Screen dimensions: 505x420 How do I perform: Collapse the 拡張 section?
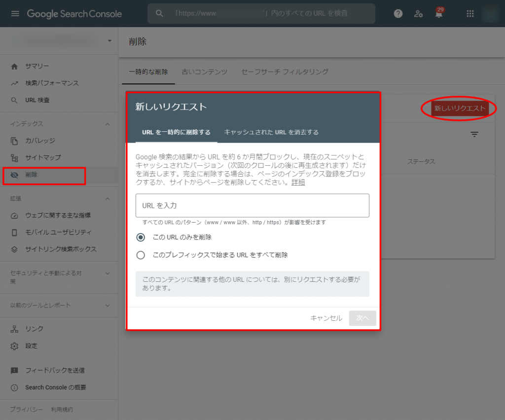pyautogui.click(x=108, y=199)
